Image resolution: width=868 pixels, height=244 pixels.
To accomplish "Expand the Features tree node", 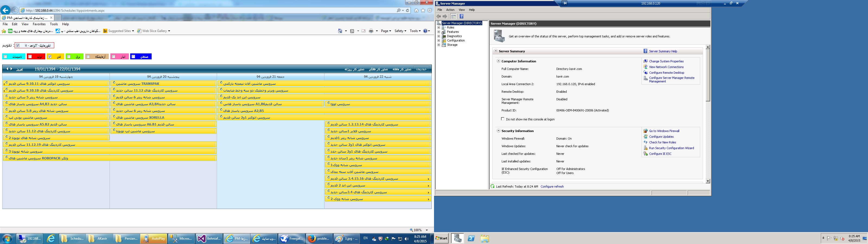I will (439, 32).
